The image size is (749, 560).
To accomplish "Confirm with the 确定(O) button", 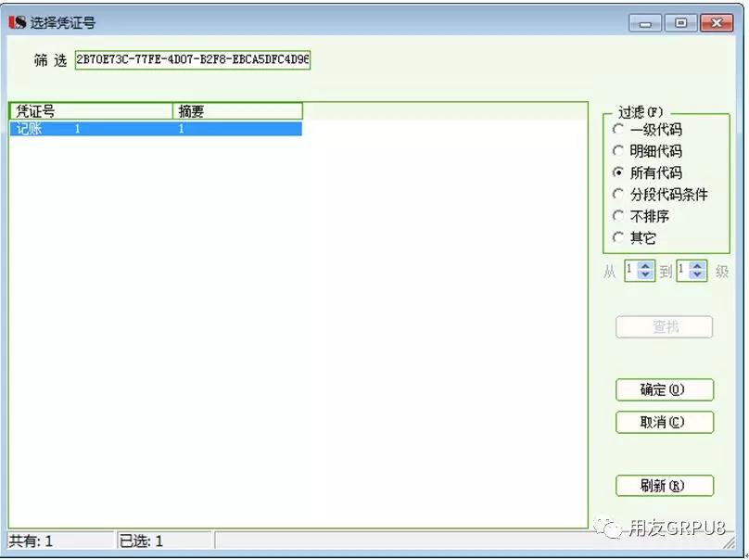I will point(665,390).
